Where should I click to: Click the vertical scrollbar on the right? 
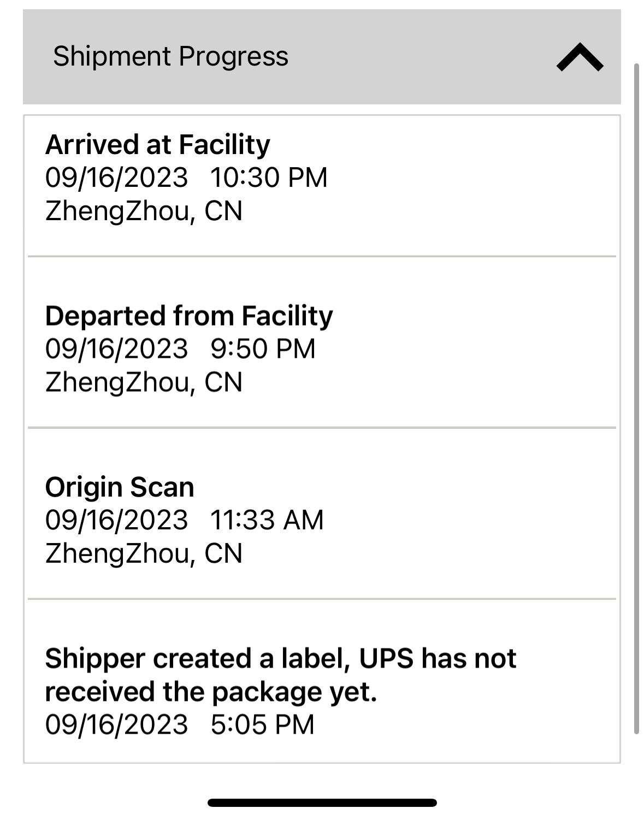click(636, 399)
